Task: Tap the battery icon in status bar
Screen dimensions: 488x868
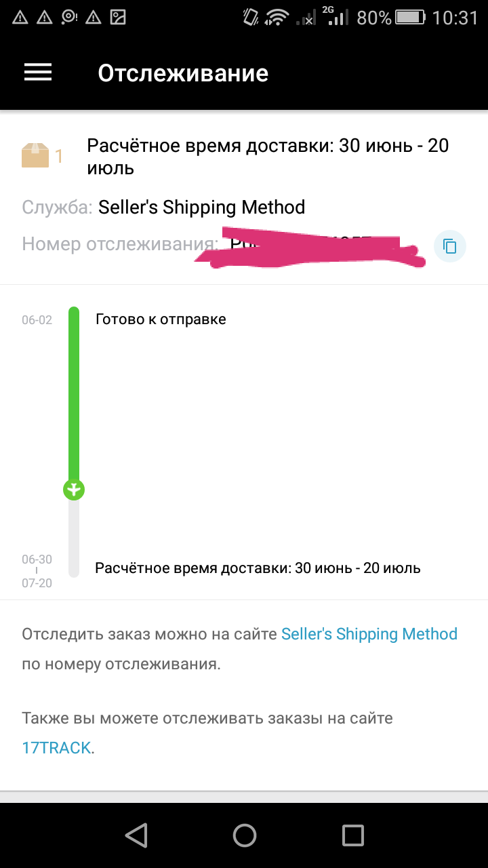Action: click(x=411, y=18)
